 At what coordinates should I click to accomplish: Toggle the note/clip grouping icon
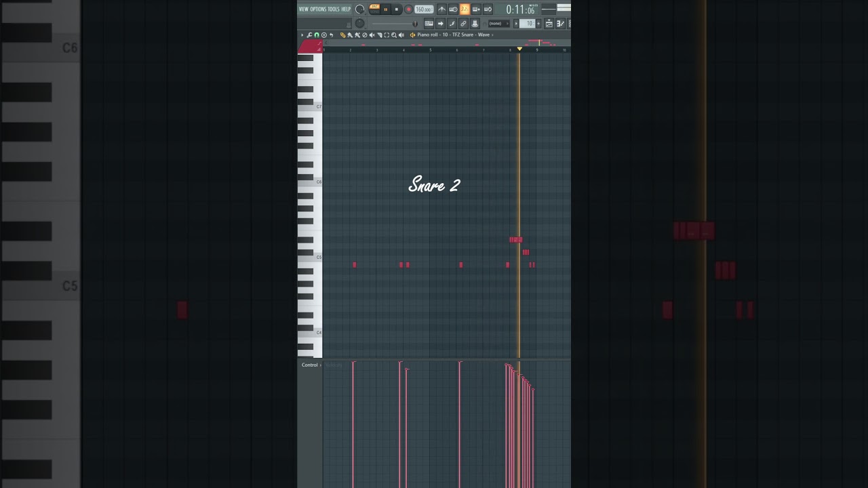452,24
